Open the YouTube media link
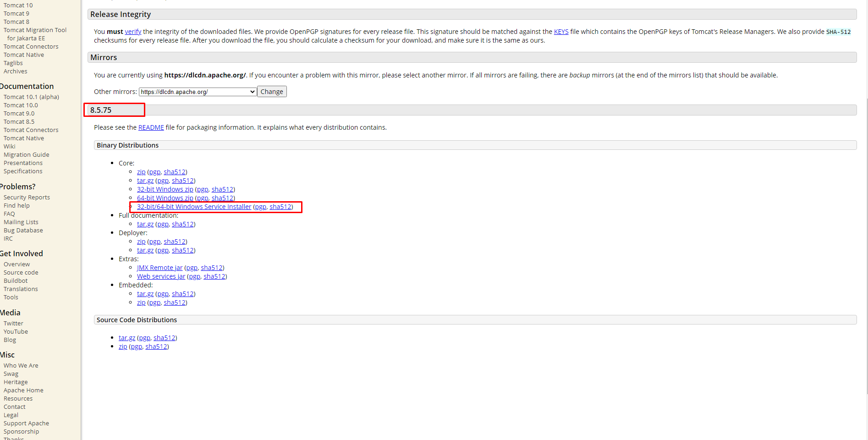Image resolution: width=868 pixels, height=440 pixels. 16,332
